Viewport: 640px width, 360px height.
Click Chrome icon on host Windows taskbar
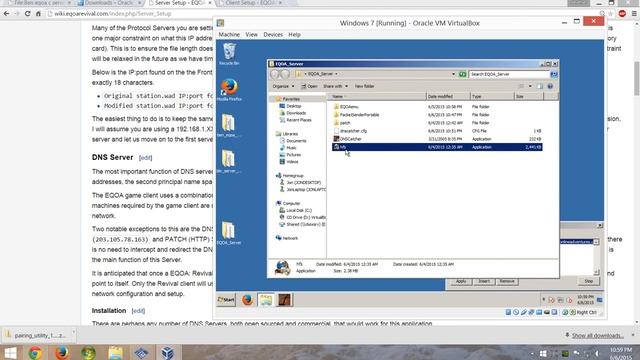coord(36,352)
